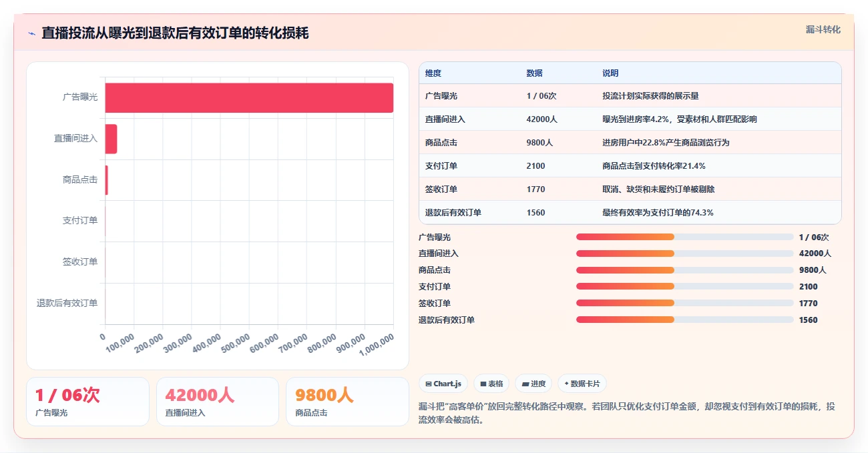Click the footer paragraph starting 漏斗把“高客单价”
The width and height of the screenshot is (868, 453).
point(628,413)
